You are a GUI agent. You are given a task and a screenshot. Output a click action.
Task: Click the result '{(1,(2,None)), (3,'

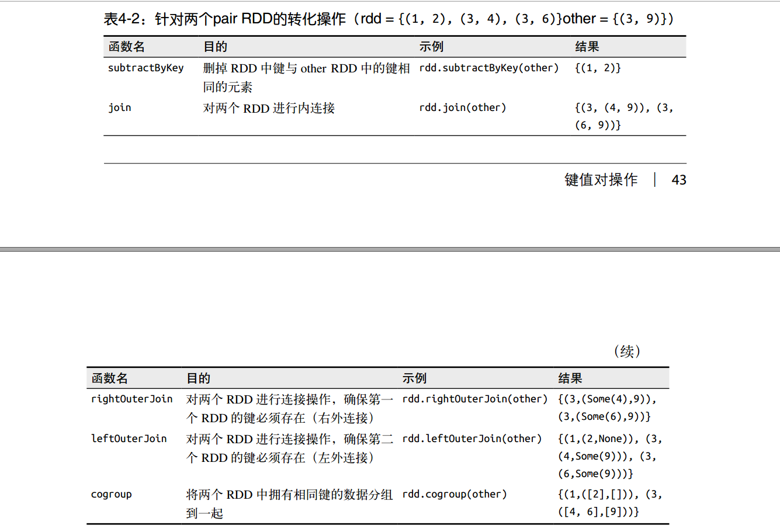(611, 439)
